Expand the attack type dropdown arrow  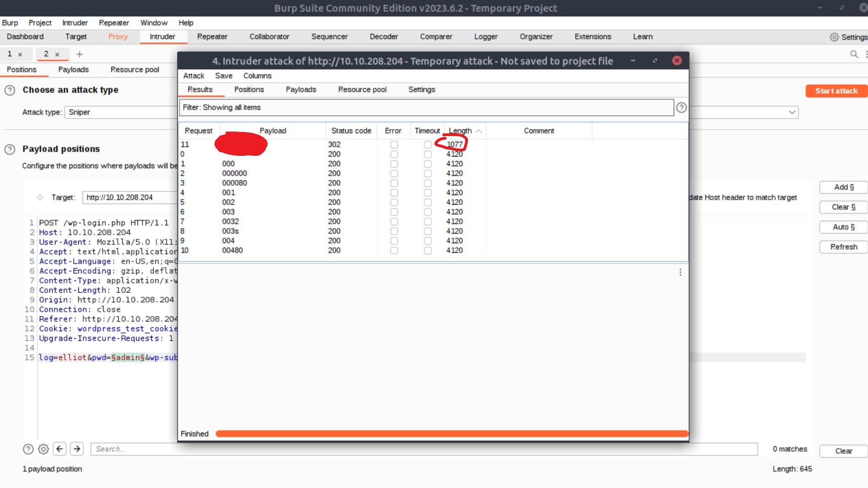pyautogui.click(x=792, y=112)
